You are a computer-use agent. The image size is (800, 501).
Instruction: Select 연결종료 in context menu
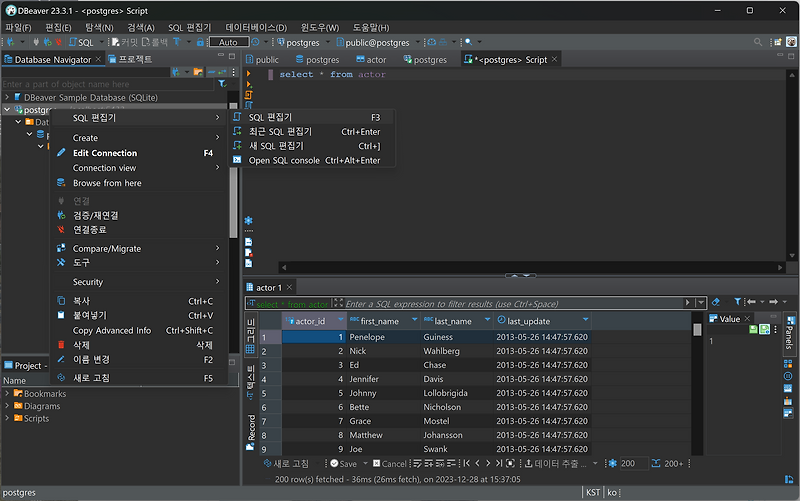pos(139,230)
